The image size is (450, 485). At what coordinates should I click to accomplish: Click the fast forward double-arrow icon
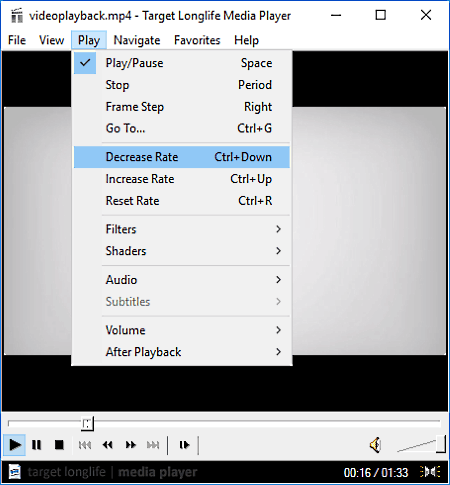pyautogui.click(x=130, y=445)
